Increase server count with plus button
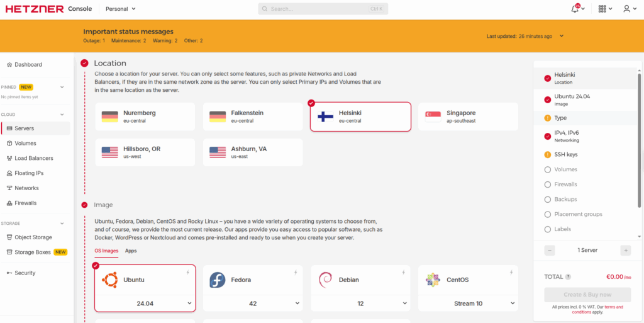The height and width of the screenshot is (323, 644). (626, 250)
